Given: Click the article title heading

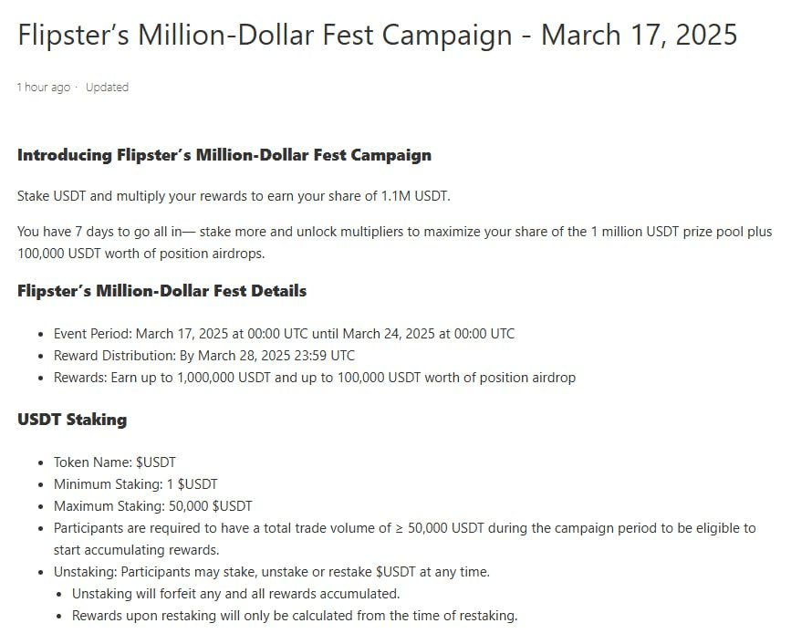Looking at the screenshot, I should coord(377,36).
